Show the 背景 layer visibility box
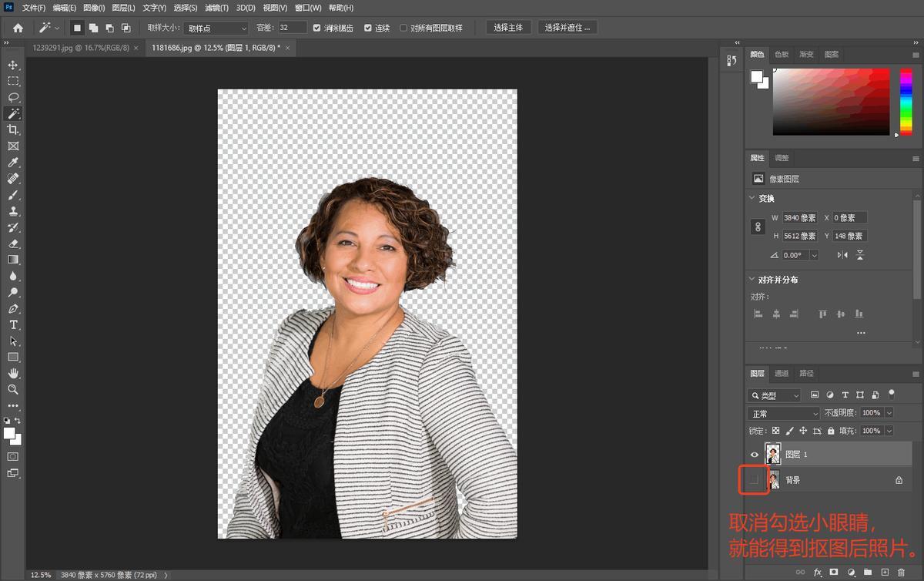The width and height of the screenshot is (924, 581). tap(755, 480)
